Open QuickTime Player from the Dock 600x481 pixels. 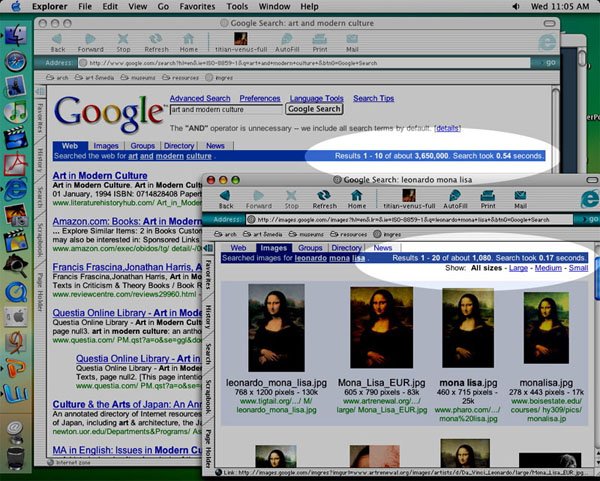point(15,292)
